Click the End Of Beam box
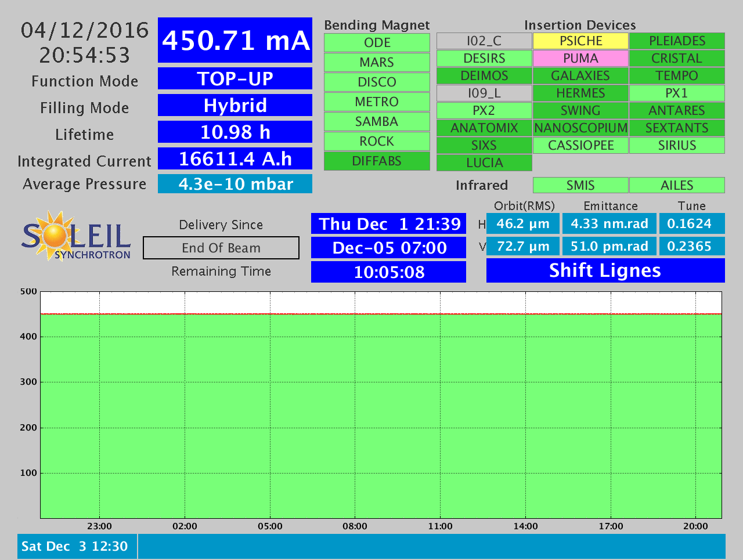743x560 pixels. click(x=221, y=248)
